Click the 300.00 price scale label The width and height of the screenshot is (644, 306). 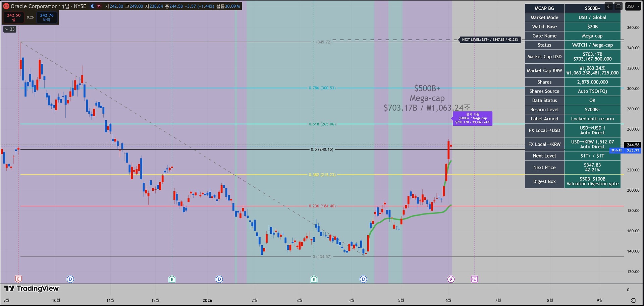tap(633, 88)
